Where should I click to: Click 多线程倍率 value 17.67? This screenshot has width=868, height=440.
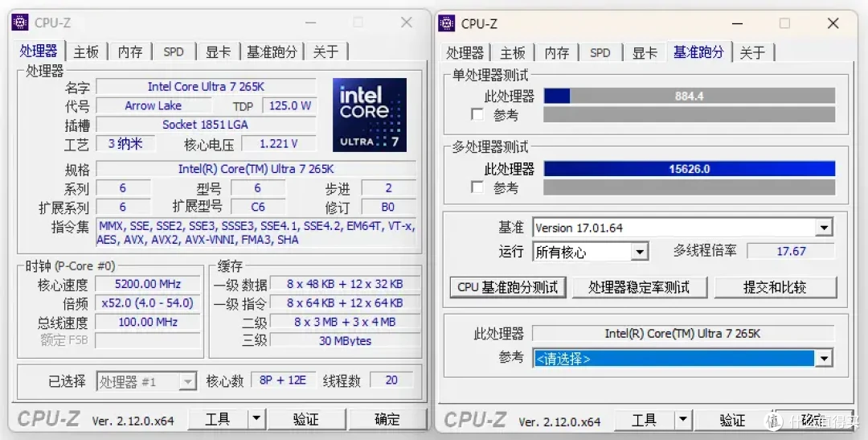click(x=791, y=251)
